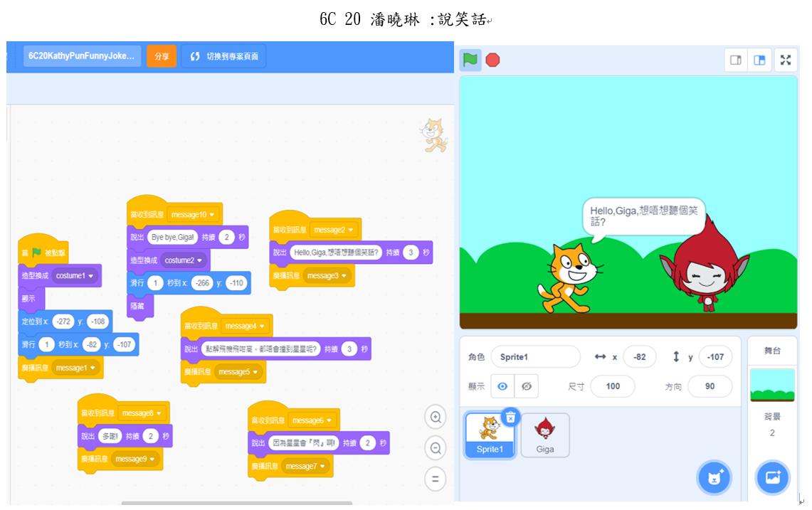Click seconds value 2 in Bye bye say block
Image resolution: width=812 pixels, height=510 pixels.
[x=226, y=237]
